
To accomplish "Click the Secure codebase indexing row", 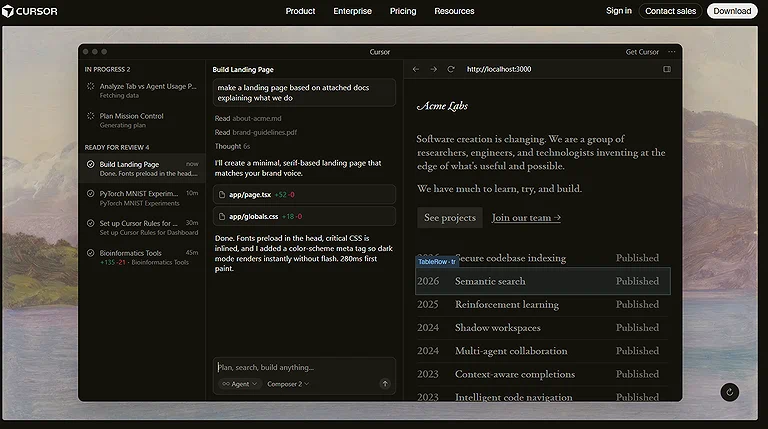I will tap(543, 258).
